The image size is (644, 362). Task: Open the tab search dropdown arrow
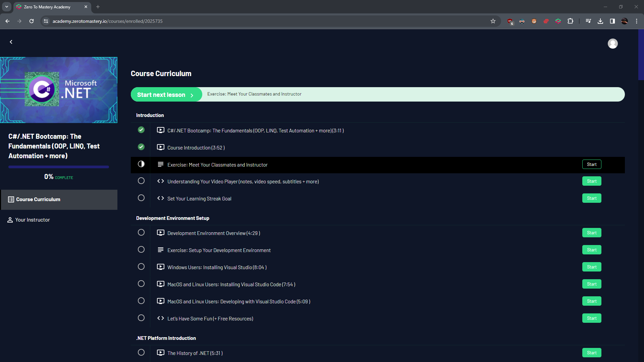pos(7,7)
